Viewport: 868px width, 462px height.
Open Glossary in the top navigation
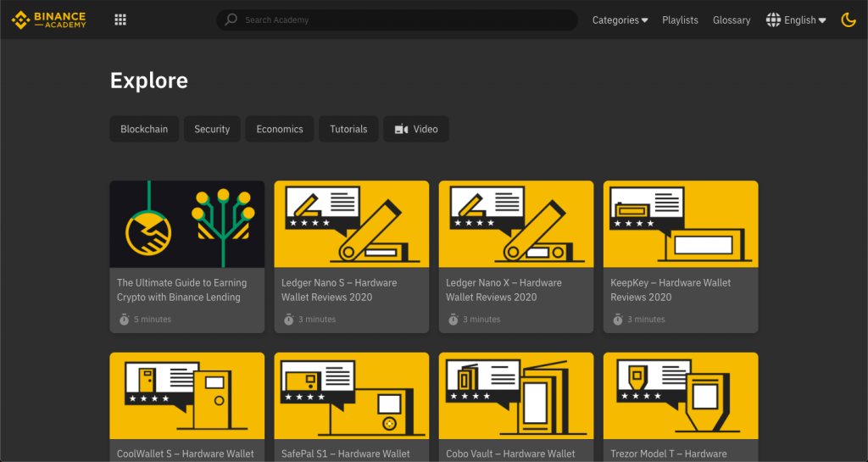732,19
